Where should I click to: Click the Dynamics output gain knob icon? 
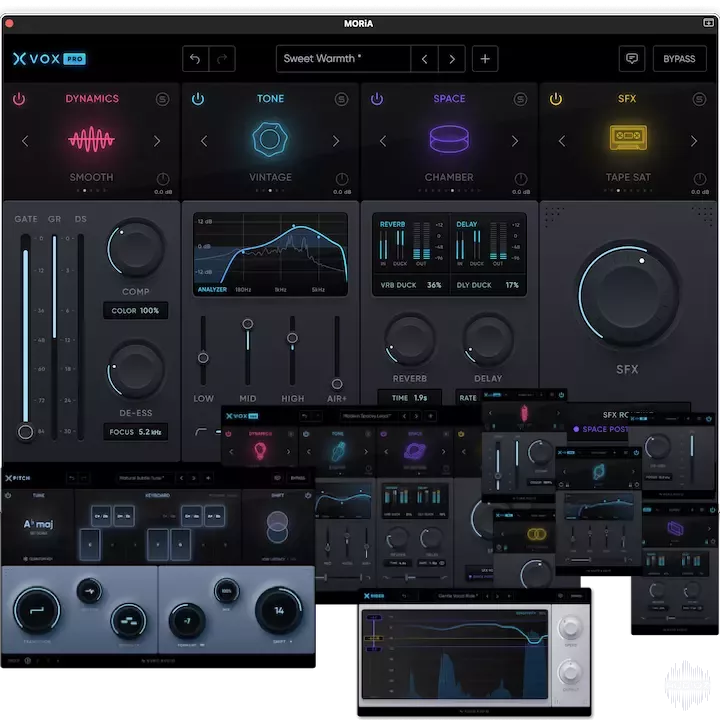[163, 179]
